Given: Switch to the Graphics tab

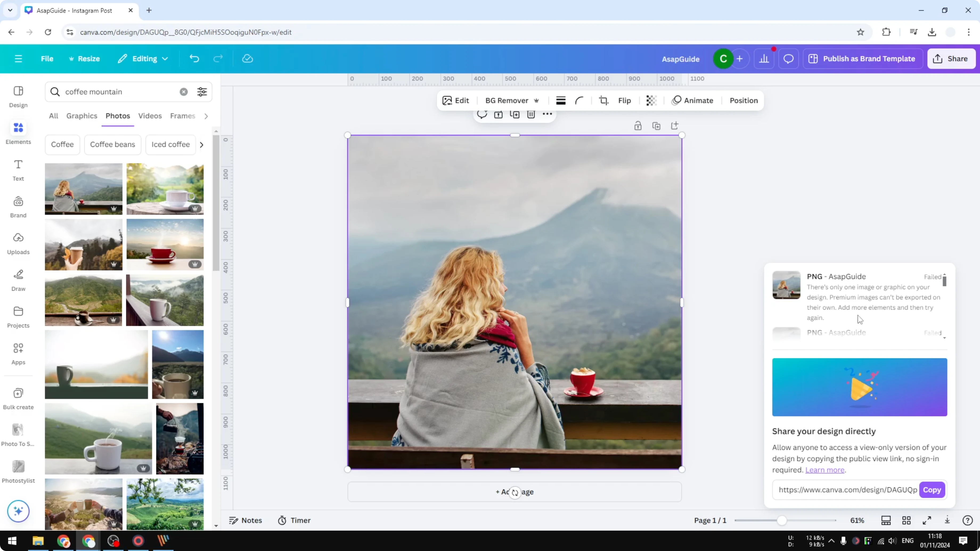Looking at the screenshot, I should pyautogui.click(x=81, y=116).
